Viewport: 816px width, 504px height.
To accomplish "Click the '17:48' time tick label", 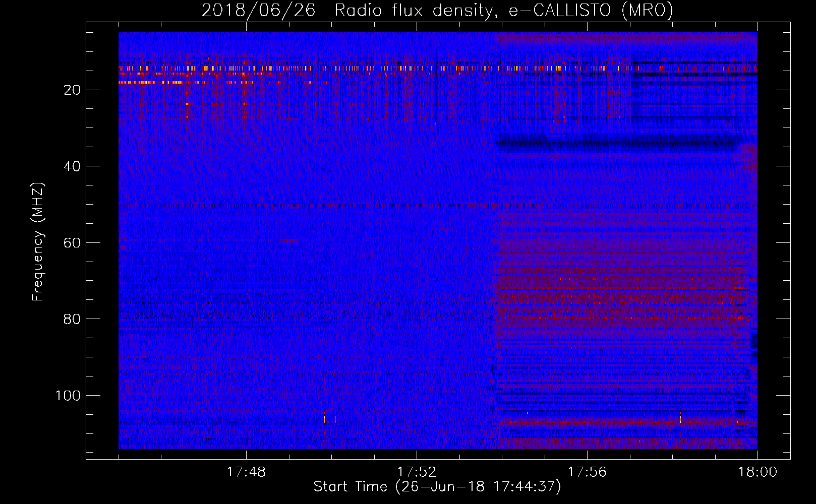I will (x=246, y=472).
